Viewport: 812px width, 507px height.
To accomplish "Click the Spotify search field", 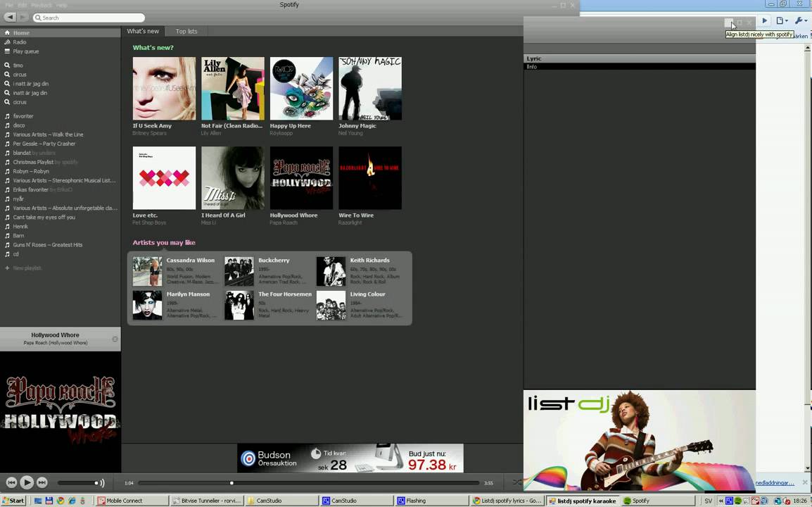I will [89, 18].
